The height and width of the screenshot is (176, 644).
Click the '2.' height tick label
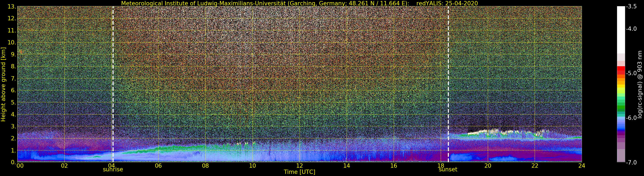point(13,138)
